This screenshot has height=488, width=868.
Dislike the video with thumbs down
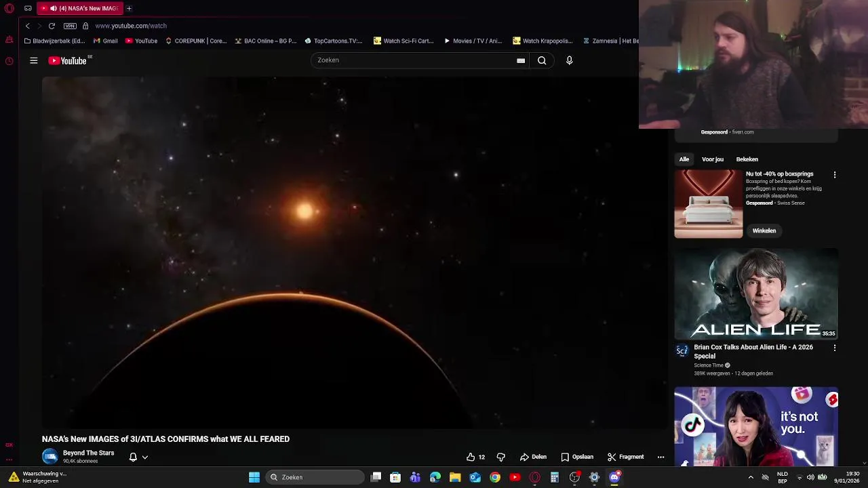tap(501, 457)
